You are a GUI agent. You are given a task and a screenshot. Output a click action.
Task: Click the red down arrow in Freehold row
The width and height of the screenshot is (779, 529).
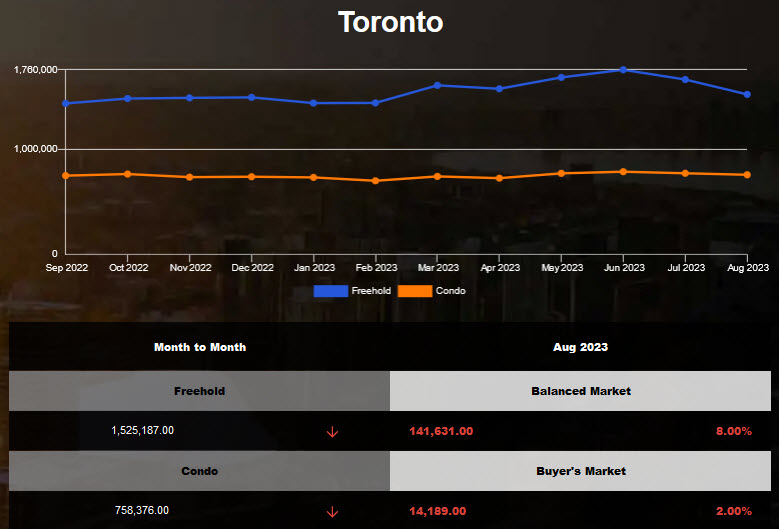332,432
